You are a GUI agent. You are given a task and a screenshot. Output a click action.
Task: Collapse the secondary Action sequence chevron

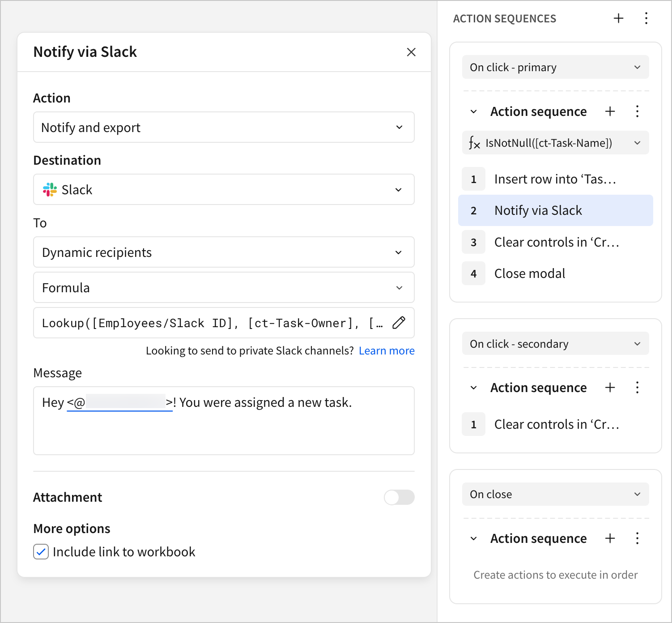474,388
